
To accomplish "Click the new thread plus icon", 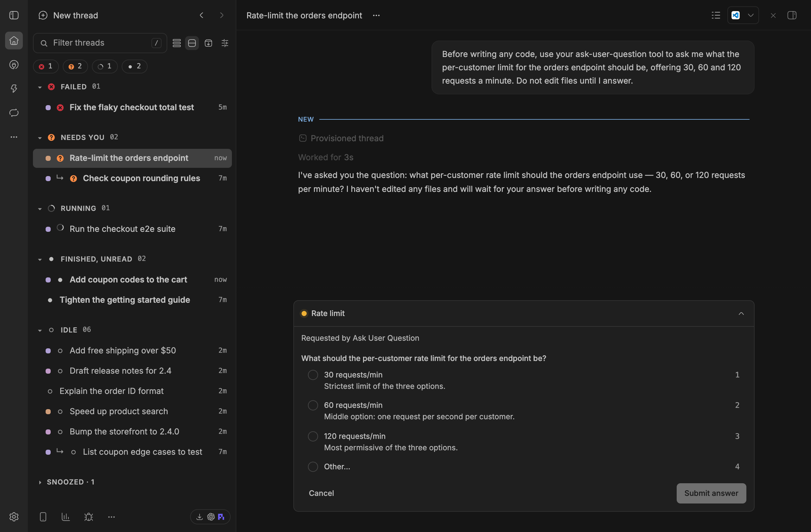I will click(x=43, y=15).
